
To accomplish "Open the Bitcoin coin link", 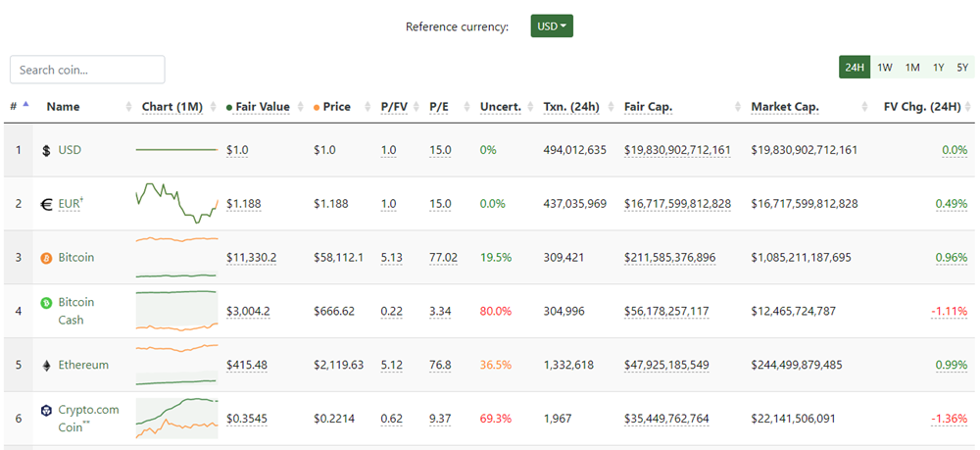I will (76, 258).
